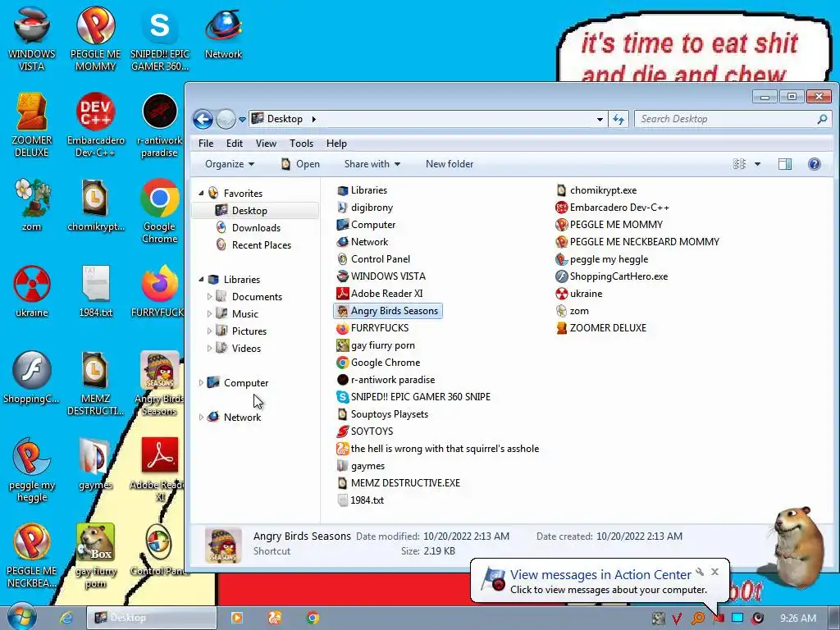The width and height of the screenshot is (840, 630).
Task: Open ukraine desktop icon
Action: click(x=32, y=291)
